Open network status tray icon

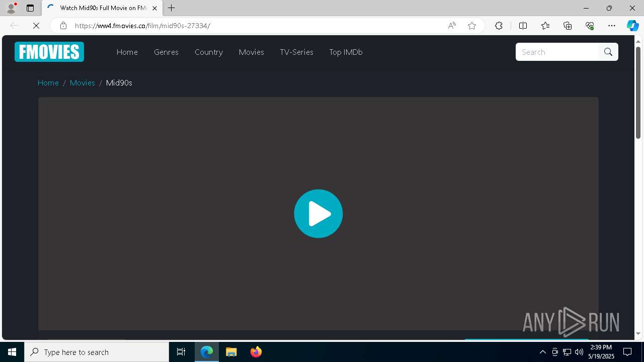coord(567,352)
